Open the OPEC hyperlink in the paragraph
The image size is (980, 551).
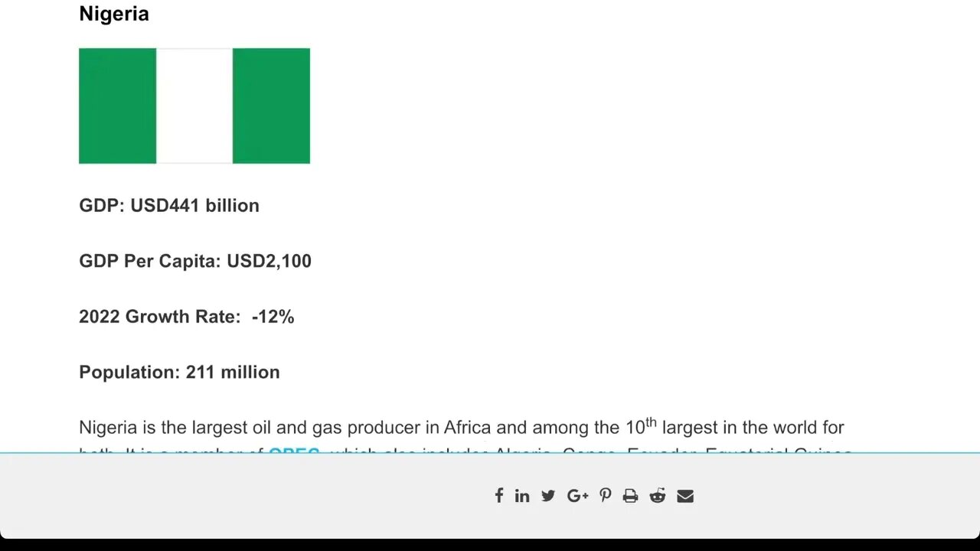point(294,452)
